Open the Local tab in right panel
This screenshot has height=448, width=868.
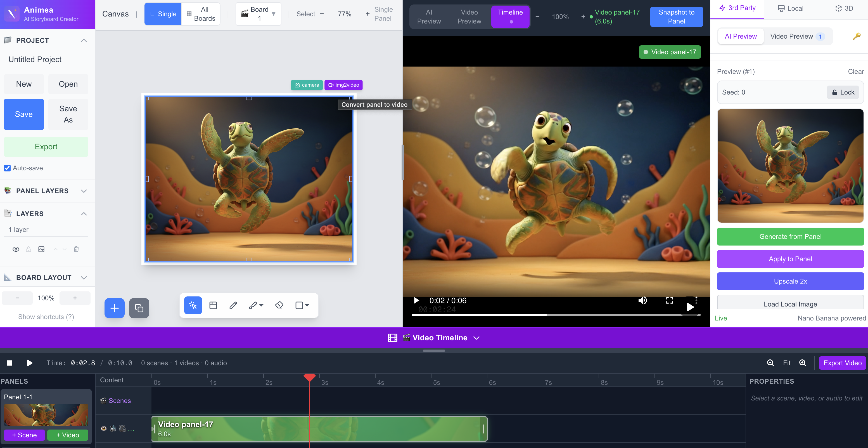tap(790, 8)
